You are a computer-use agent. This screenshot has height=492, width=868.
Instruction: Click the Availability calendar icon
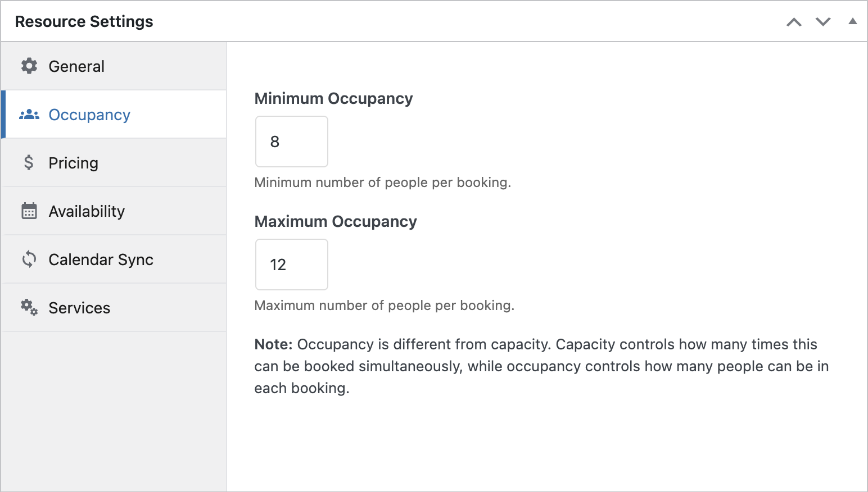coord(29,211)
